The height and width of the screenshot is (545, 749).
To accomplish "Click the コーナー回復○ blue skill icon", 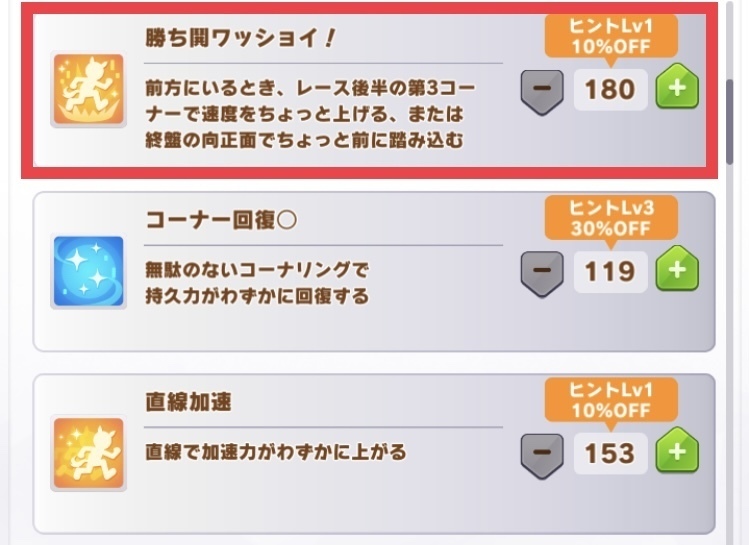I will [x=88, y=271].
